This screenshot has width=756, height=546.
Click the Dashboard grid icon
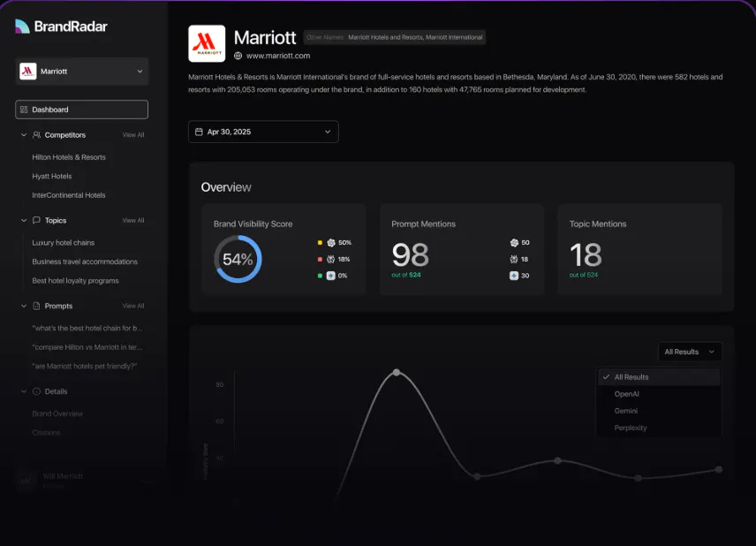pyautogui.click(x=24, y=110)
